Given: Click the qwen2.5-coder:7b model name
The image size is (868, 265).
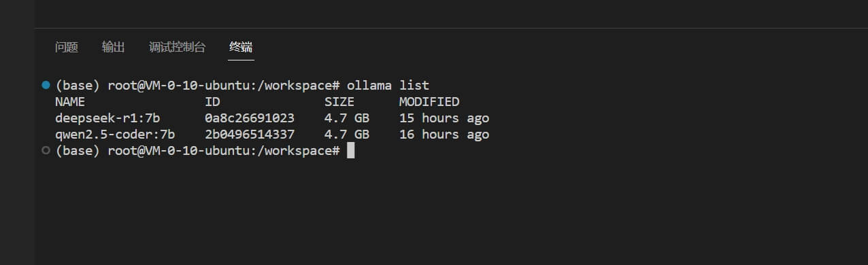Looking at the screenshot, I should click(x=115, y=135).
